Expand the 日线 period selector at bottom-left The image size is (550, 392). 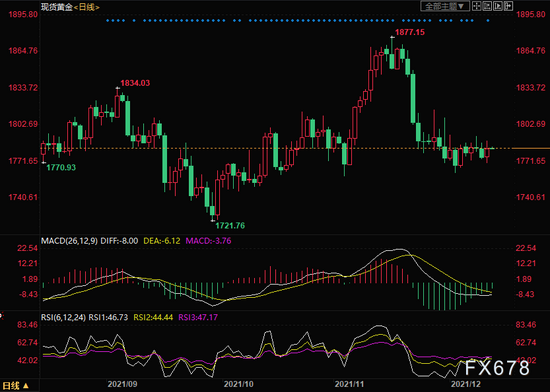15,386
